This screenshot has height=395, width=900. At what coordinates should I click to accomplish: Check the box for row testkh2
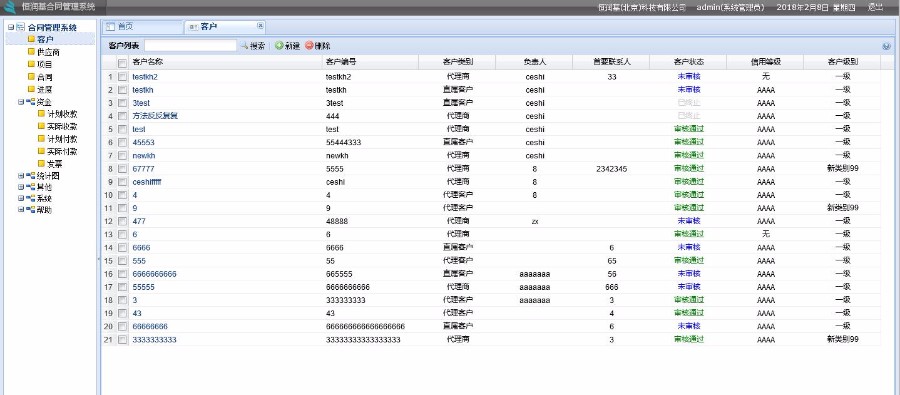[122, 77]
